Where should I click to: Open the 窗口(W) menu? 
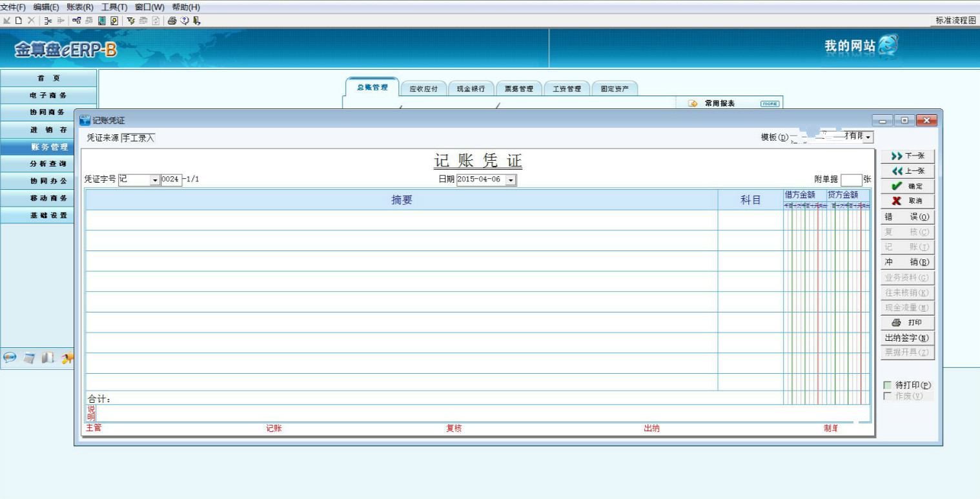point(150,7)
